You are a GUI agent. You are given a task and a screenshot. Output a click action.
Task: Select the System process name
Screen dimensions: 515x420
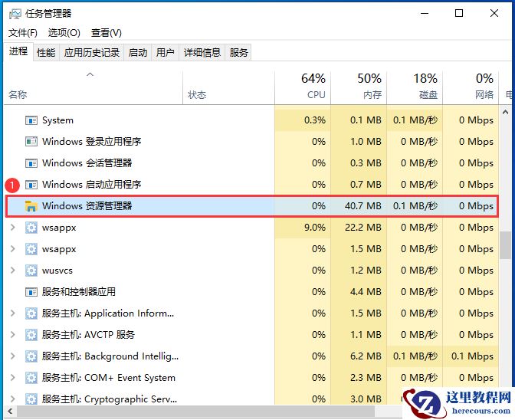click(57, 120)
